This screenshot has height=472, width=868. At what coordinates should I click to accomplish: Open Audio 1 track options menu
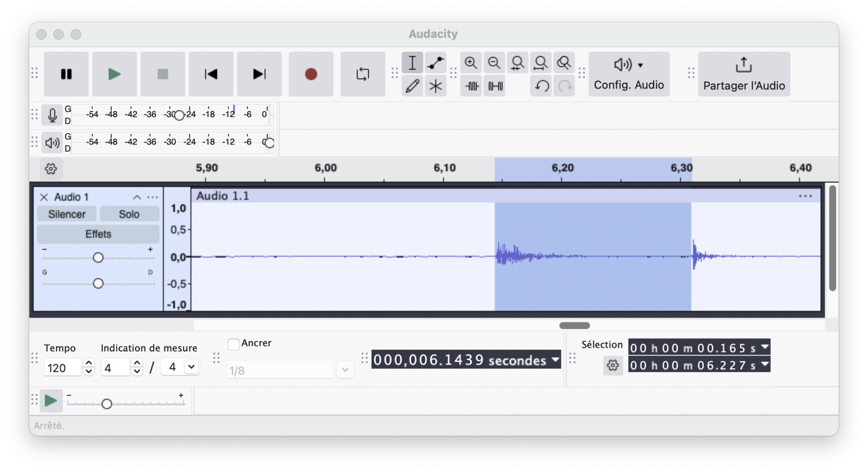click(x=153, y=197)
